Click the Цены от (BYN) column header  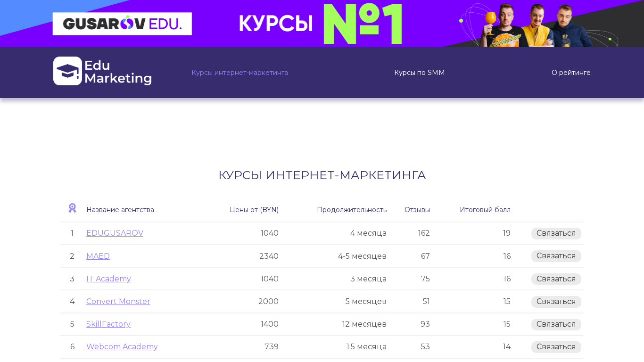pos(254,210)
